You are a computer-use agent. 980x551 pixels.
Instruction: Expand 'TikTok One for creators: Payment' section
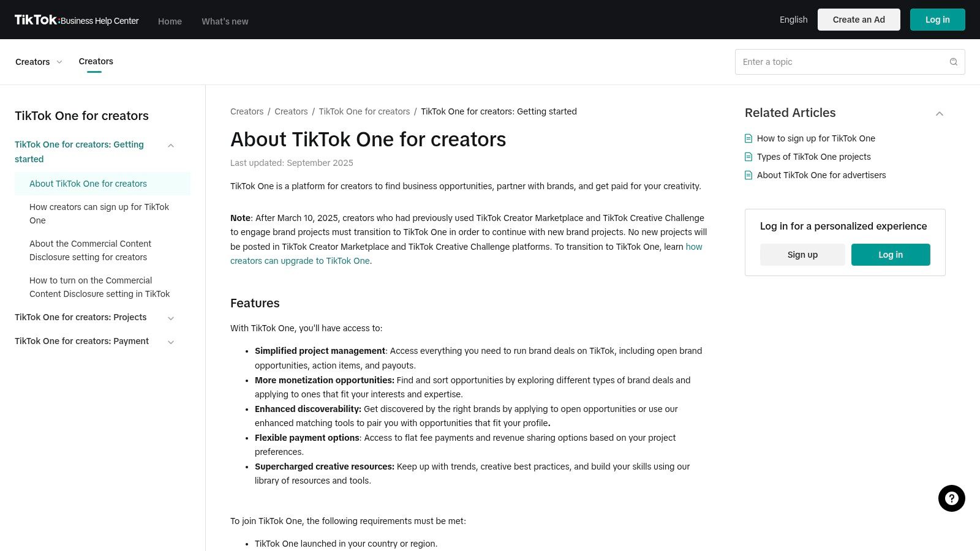point(171,342)
